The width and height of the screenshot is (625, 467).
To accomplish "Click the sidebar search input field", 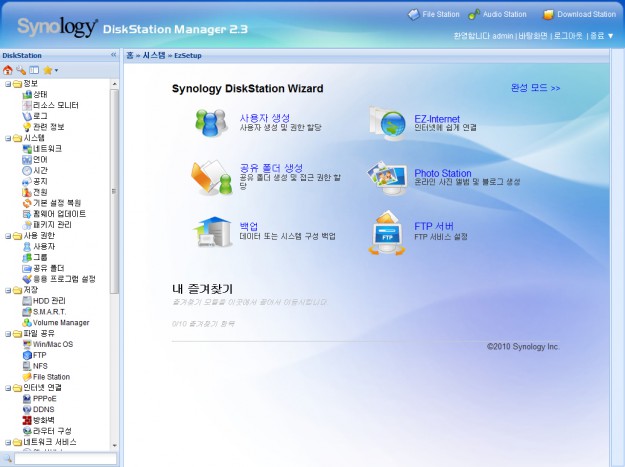I will point(65,459).
